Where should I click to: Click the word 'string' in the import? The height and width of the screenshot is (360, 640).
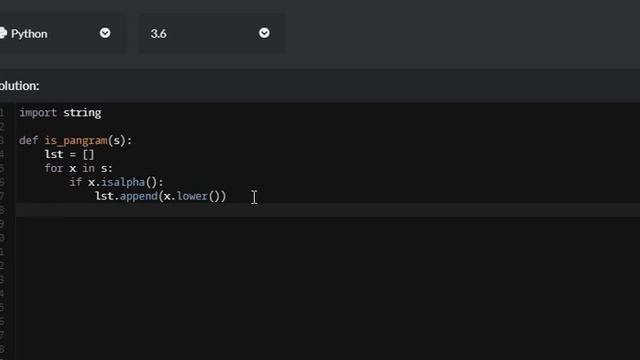pyautogui.click(x=82, y=113)
